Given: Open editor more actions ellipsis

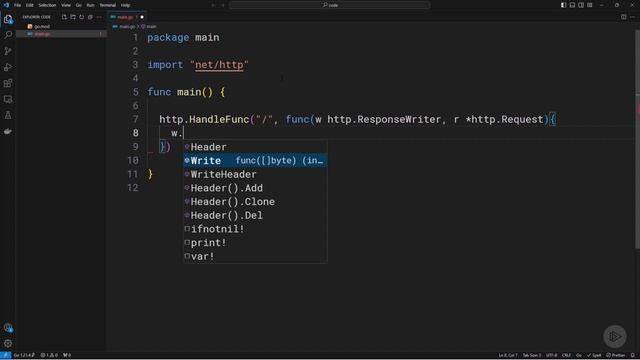Looking at the screenshot, I should [632, 17].
